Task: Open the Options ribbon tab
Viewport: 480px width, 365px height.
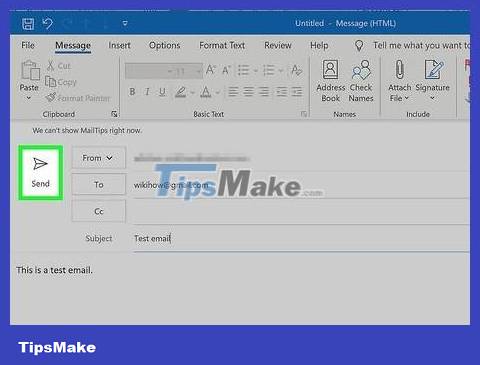Action: [x=165, y=45]
